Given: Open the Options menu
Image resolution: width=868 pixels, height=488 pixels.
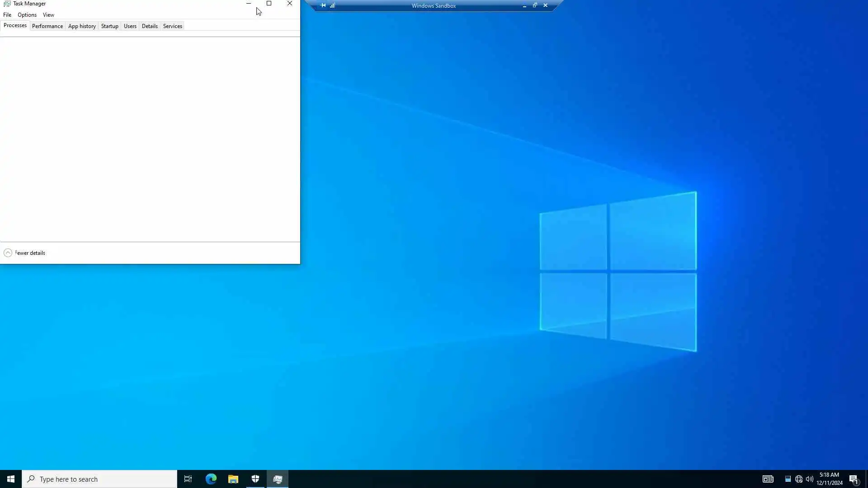Looking at the screenshot, I should coord(27,15).
